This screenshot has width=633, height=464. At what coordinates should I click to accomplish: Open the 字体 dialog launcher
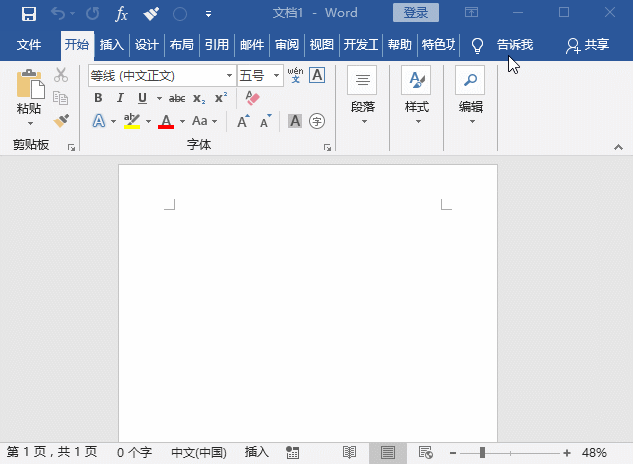pos(327,148)
